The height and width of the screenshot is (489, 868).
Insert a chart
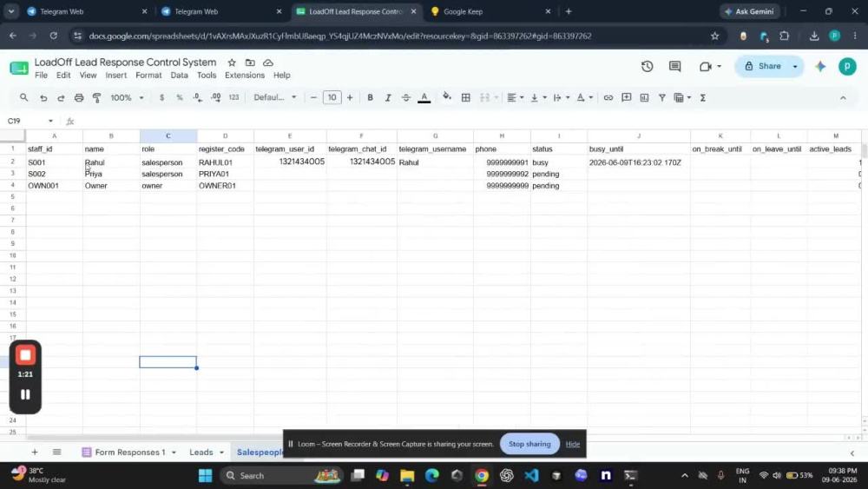click(x=644, y=97)
